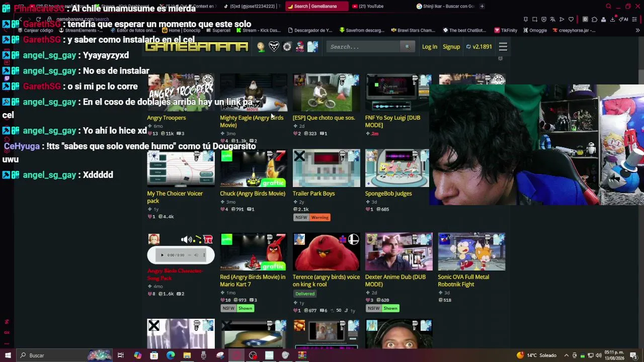The image size is (644, 362).
Task: Open the Descargador de Y... bookmark
Action: pos(309,30)
